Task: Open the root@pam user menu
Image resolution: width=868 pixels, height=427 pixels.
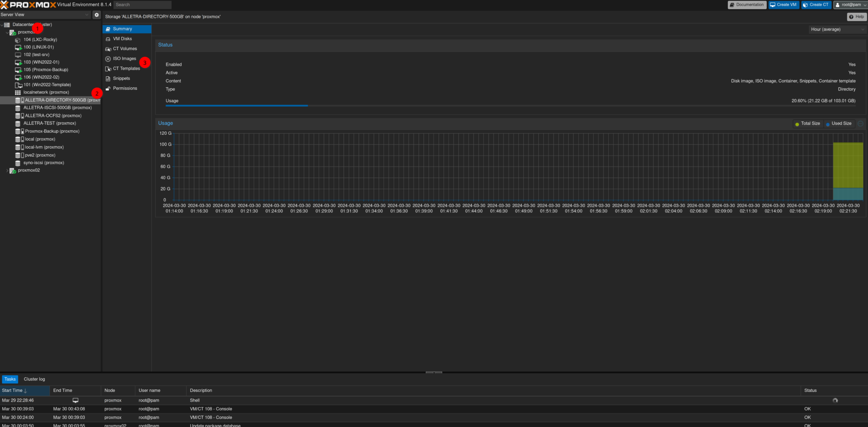Action: pos(850,5)
